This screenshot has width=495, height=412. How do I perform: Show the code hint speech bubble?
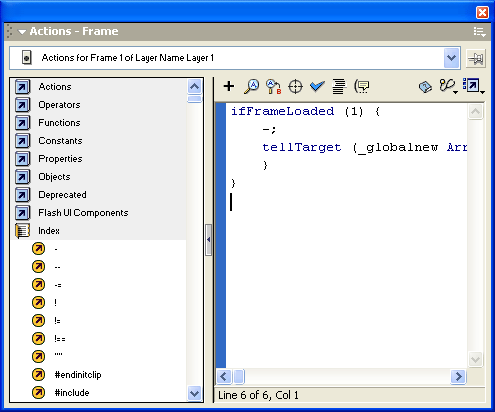(x=362, y=87)
